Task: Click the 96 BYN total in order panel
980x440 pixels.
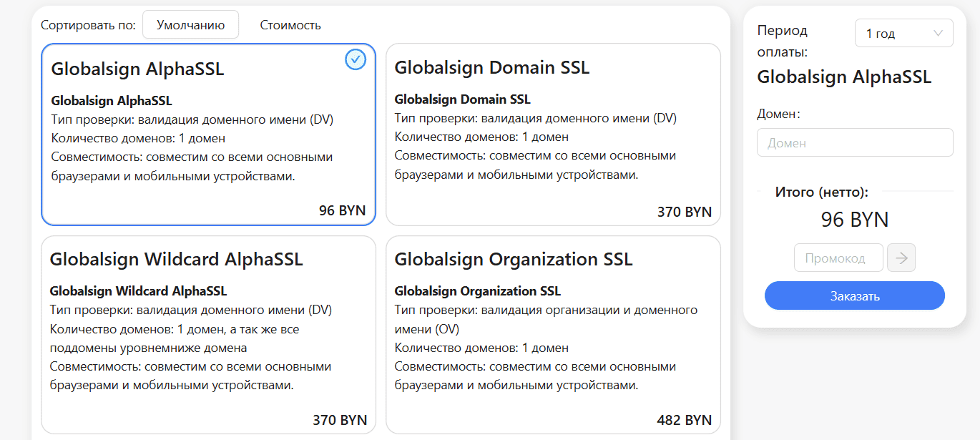Action: 855,220
